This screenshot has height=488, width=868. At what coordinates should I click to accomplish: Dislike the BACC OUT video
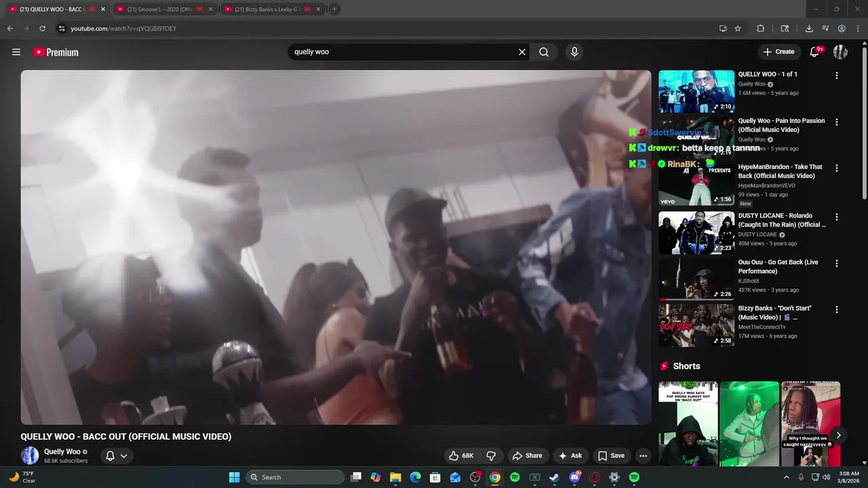click(x=491, y=455)
